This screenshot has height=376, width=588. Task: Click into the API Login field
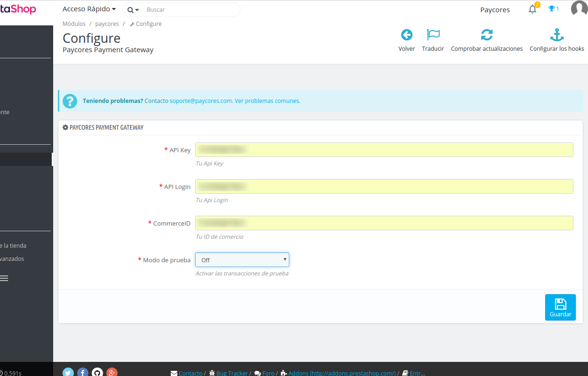click(x=384, y=186)
